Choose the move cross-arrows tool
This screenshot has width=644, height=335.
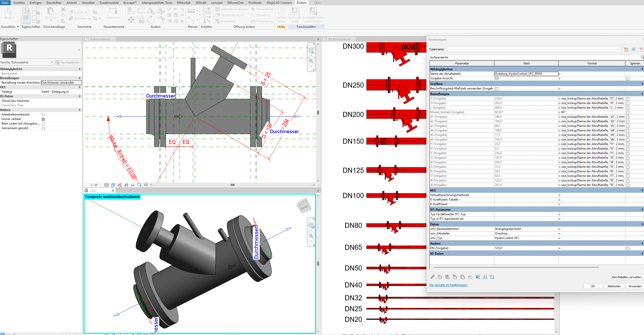pos(131,20)
